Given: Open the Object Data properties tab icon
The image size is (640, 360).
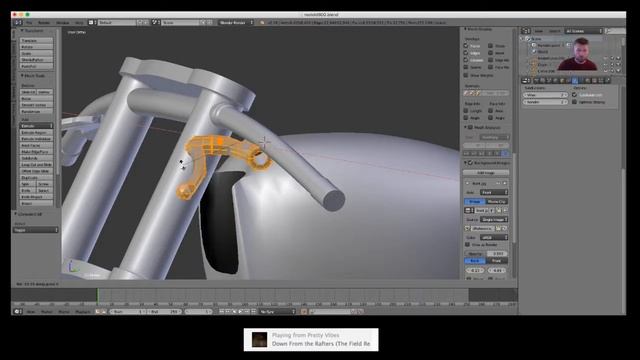Looking at the screenshot, I should pos(581,80).
